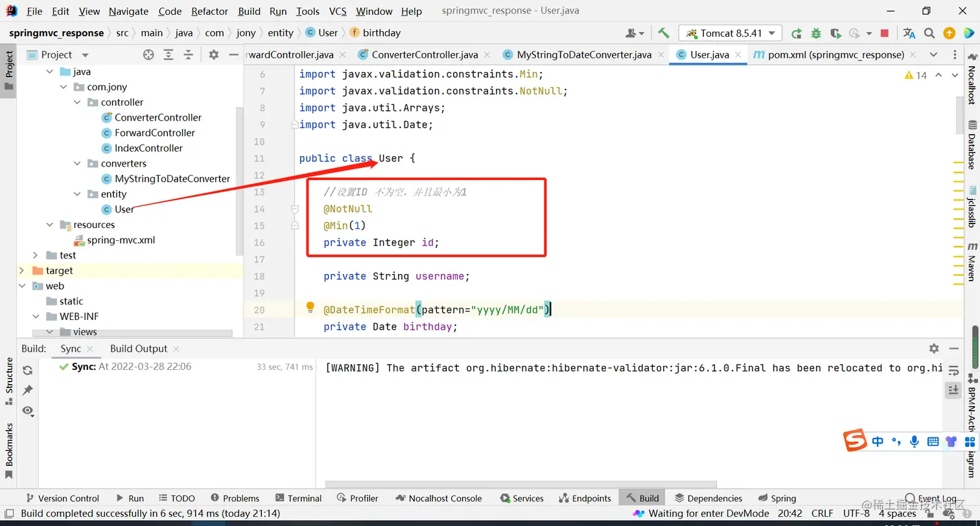The width and height of the screenshot is (980, 526).
Task: Toggle the eye view filter in Build
Action: [x=27, y=411]
